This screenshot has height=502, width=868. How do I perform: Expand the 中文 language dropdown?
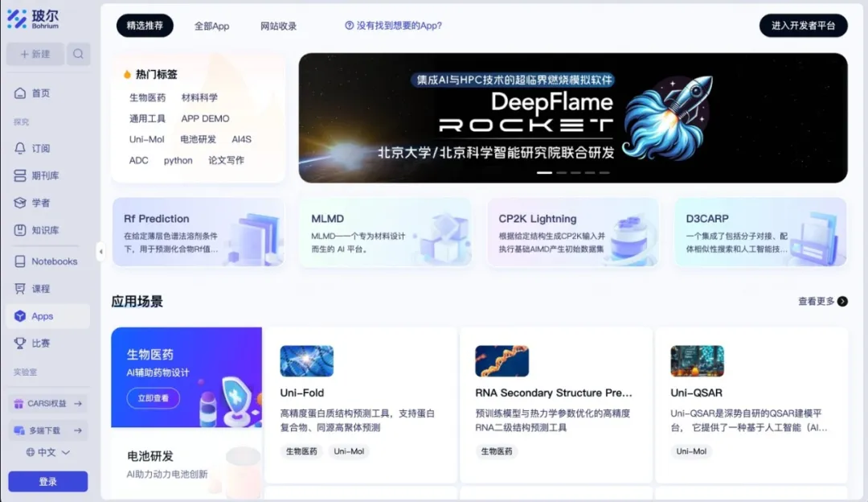(x=48, y=453)
